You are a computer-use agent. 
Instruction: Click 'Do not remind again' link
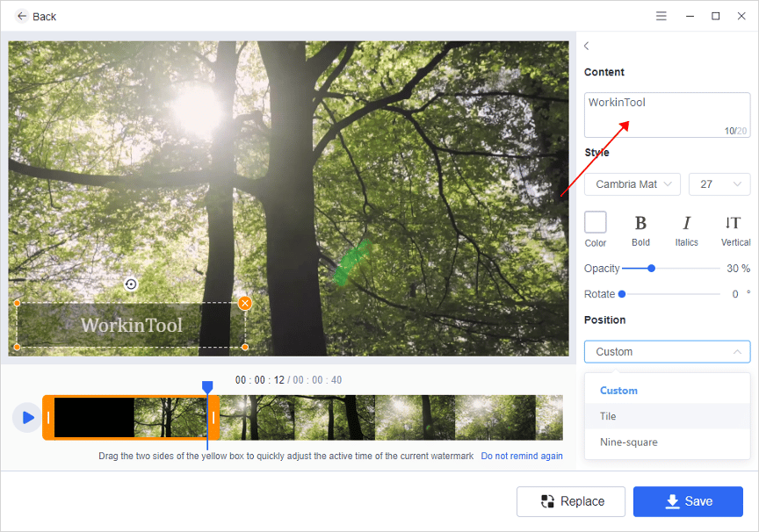pos(521,456)
